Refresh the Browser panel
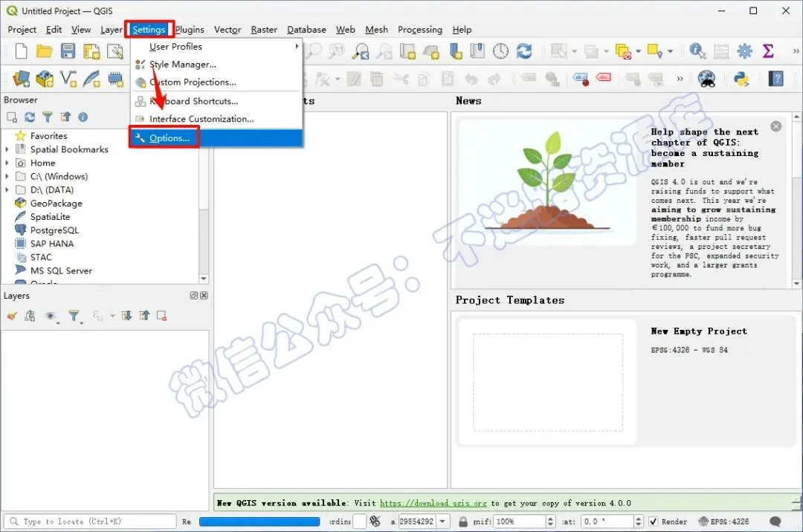 [x=30, y=117]
